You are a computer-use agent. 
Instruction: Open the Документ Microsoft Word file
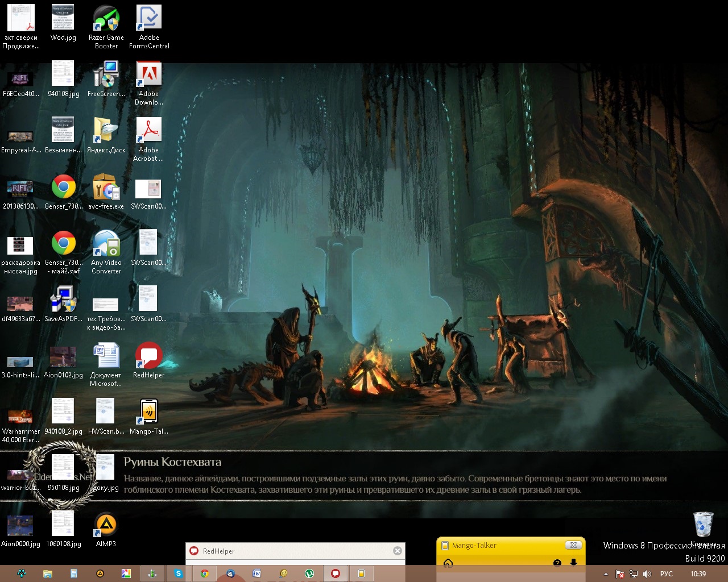point(106,364)
